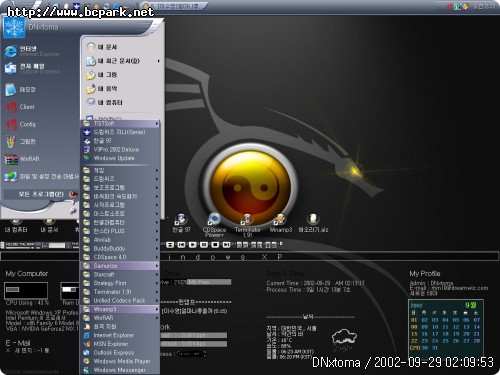This screenshot has width=500, height=375.
Task: Open the Winamp3 desktop shortcut
Action: [x=281, y=223]
